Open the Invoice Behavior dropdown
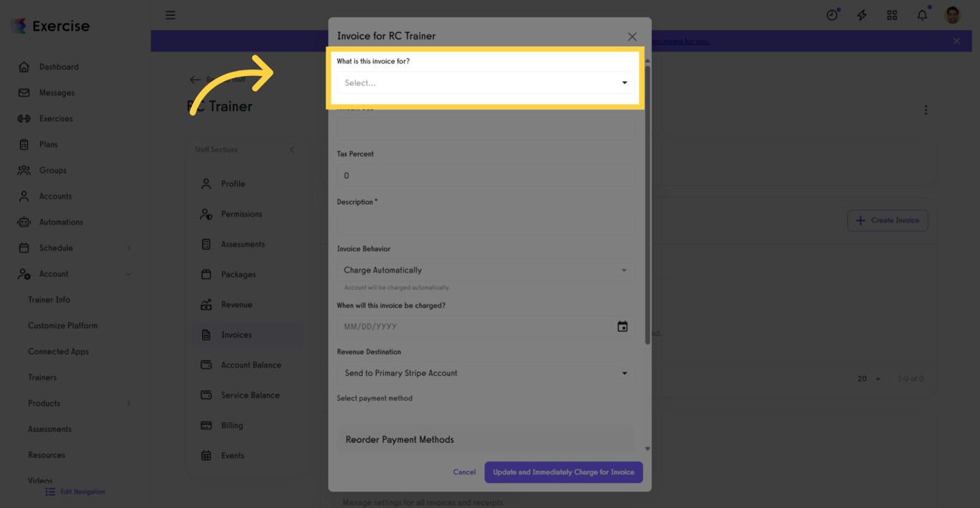Screen dimensions: 980x508 click(x=486, y=271)
